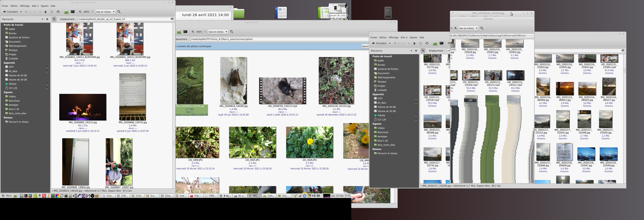Screen dimensions: 644x220
Task: Select the IMG_20200618_144200.jpg bat photo thumbnail
Action: (233, 81)
